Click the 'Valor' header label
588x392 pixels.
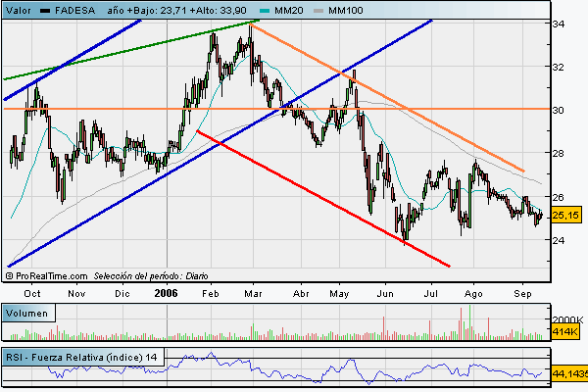click(19, 11)
